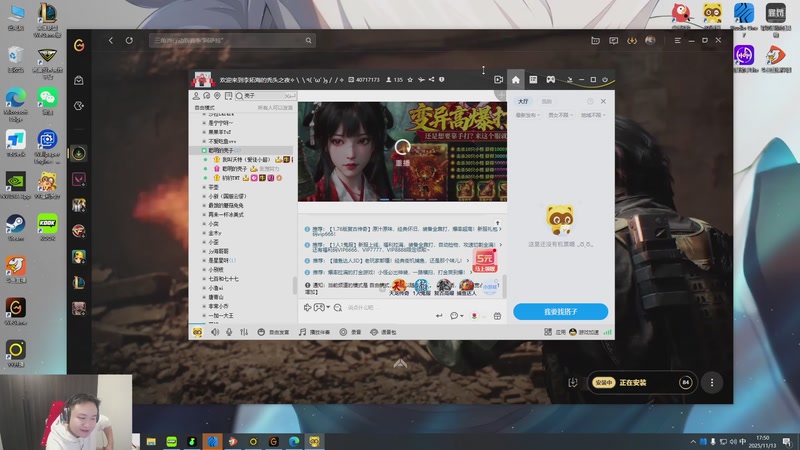Expand the 小新 channel node
The height and width of the screenshot is (450, 800).
pyautogui.click(x=204, y=196)
